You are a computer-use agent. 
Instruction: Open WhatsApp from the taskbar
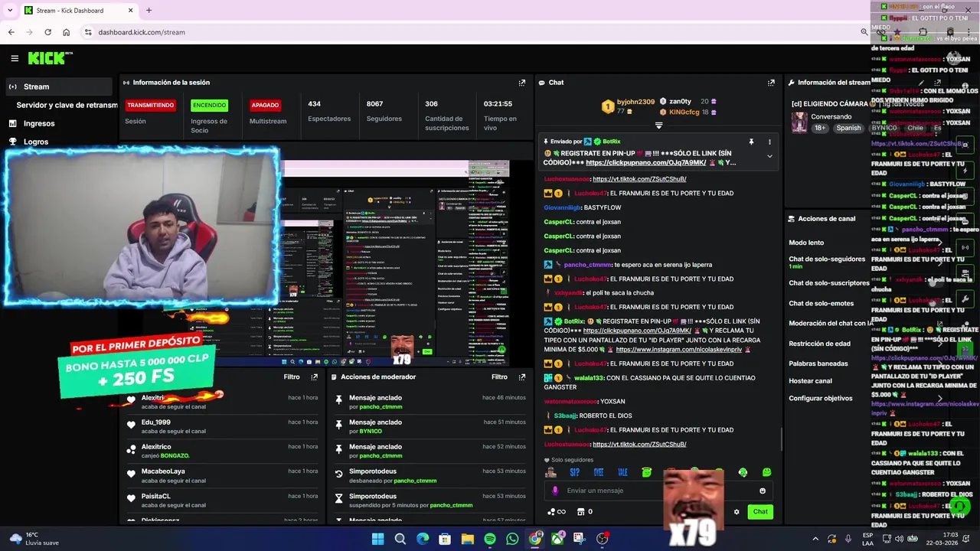[x=512, y=539]
